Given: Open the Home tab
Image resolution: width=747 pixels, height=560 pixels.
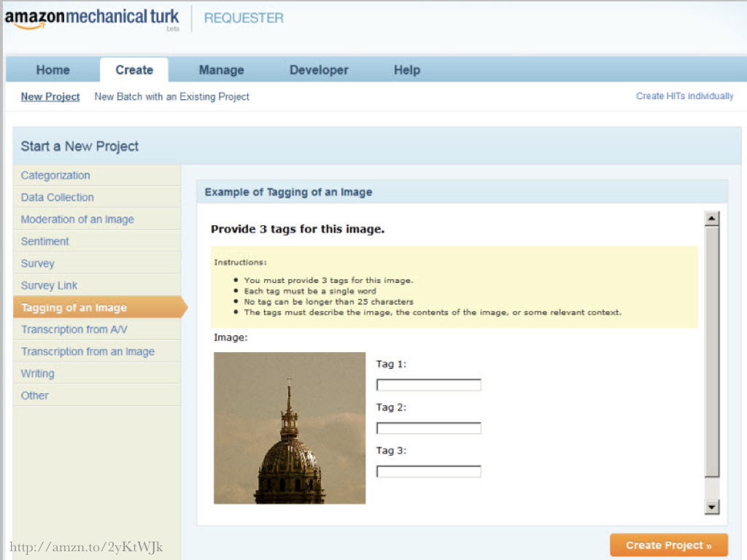Looking at the screenshot, I should click(53, 70).
